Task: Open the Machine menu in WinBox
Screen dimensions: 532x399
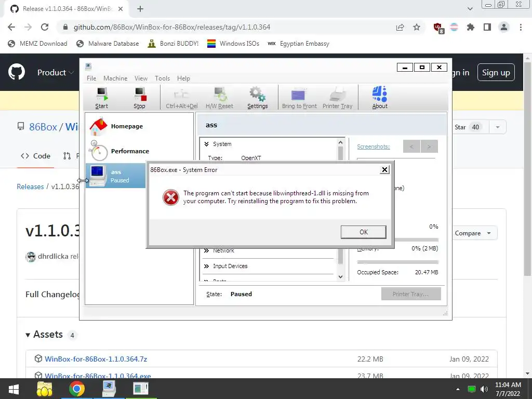Action: point(115,78)
